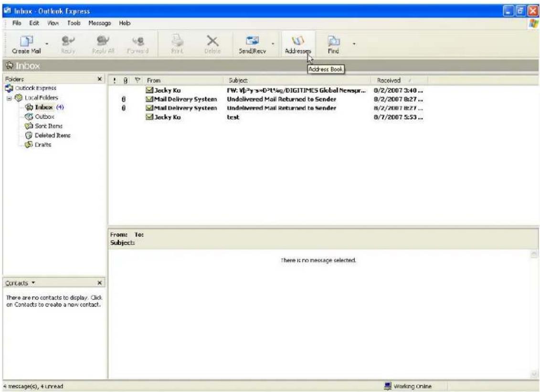Open the Message menu

point(99,23)
